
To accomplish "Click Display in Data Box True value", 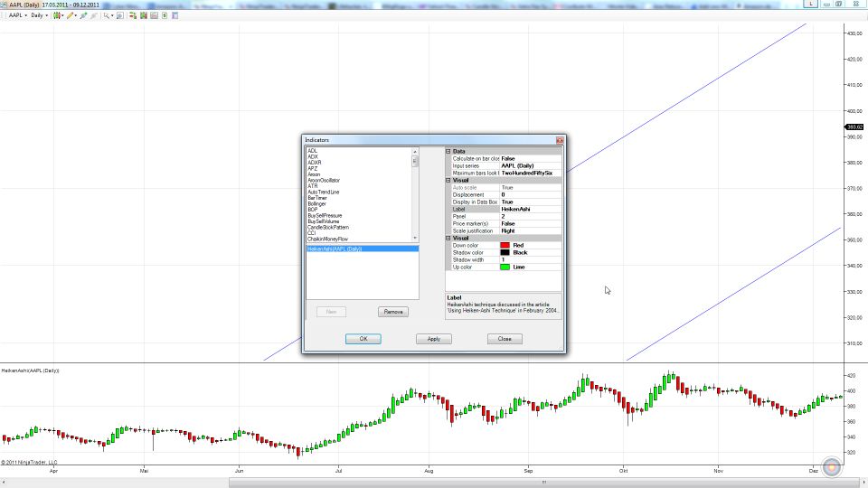I will 531,202.
